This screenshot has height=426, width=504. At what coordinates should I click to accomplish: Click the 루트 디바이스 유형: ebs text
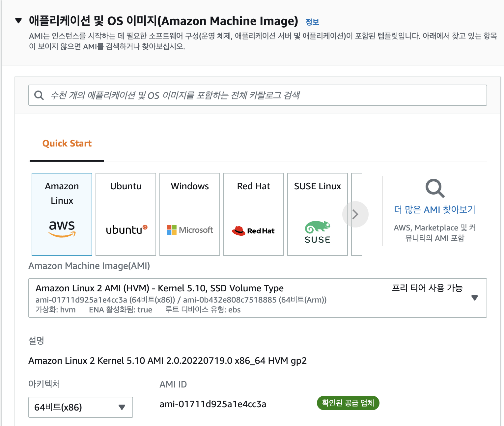point(203,310)
